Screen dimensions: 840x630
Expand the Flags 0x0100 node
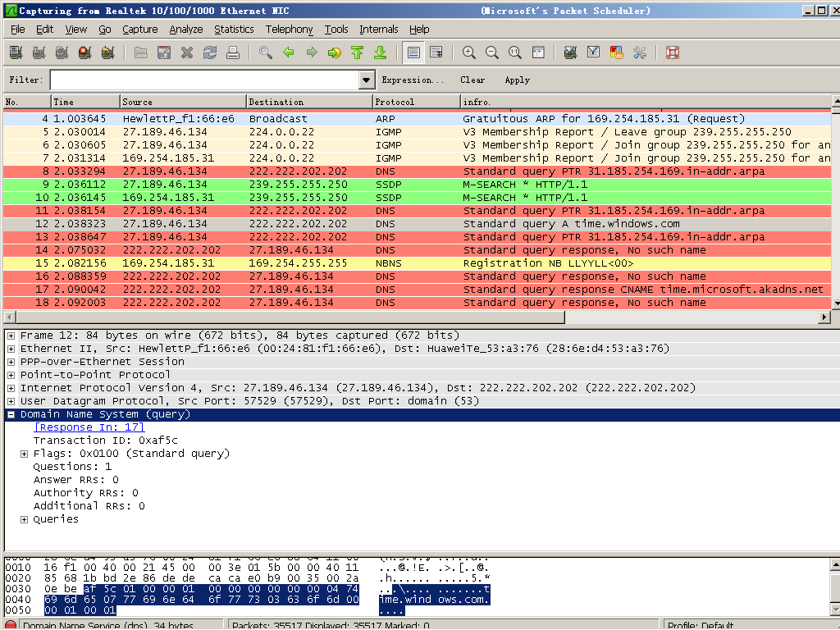24,454
